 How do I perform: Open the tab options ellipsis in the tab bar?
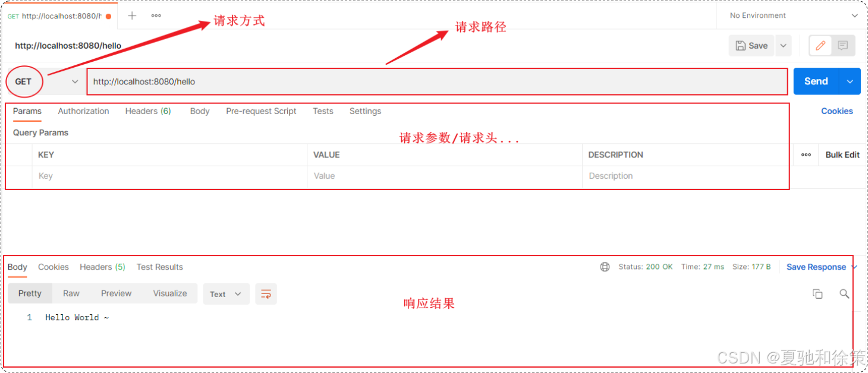(156, 15)
